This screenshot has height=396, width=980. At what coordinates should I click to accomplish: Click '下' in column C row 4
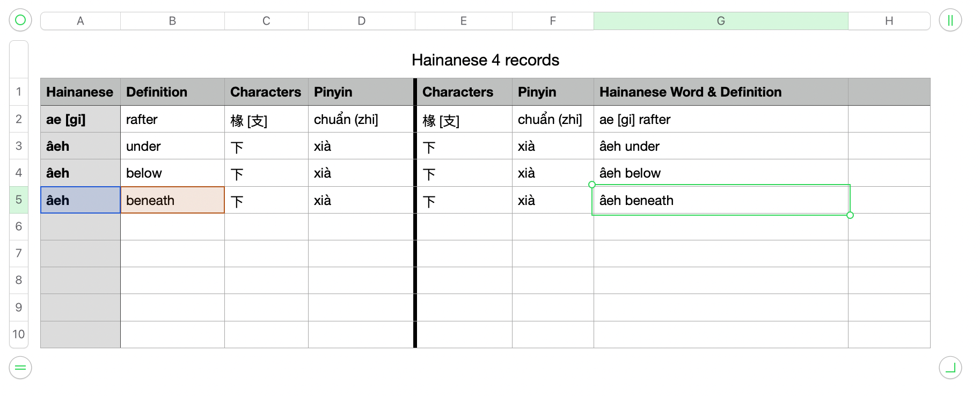(266, 173)
